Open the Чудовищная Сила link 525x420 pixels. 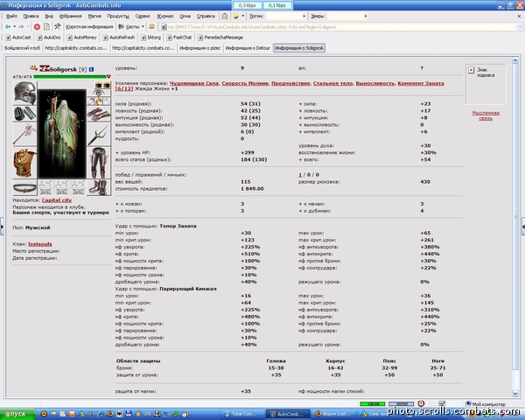click(194, 83)
